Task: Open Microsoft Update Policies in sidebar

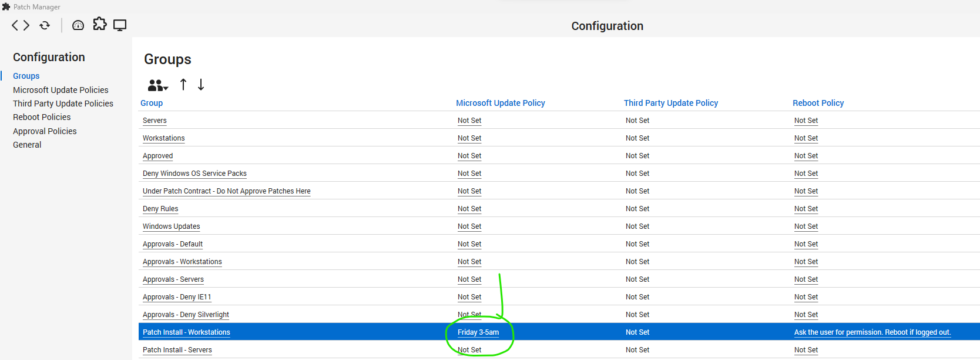Action: [61, 90]
